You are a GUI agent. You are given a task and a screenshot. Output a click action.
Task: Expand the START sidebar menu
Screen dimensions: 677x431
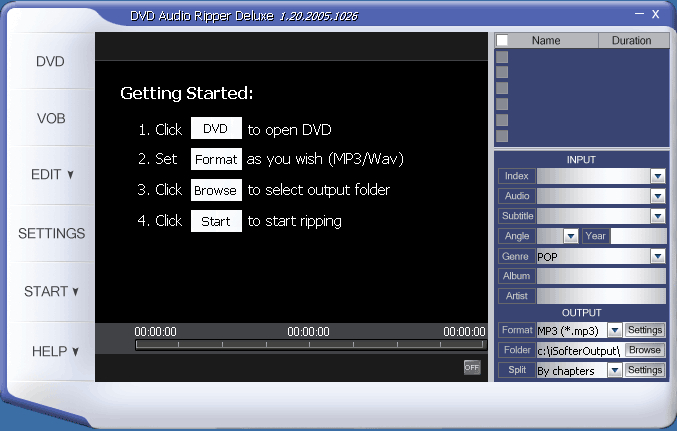coord(51,292)
